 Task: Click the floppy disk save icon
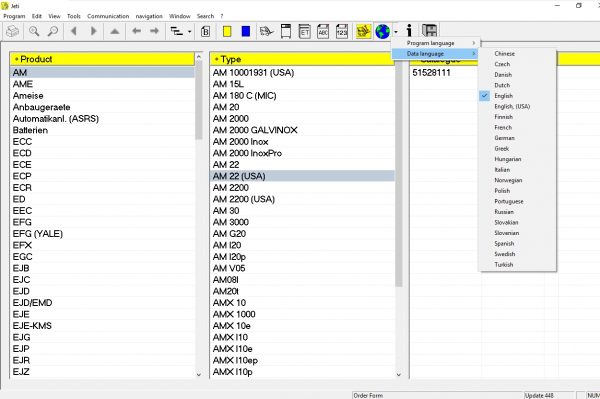[x=430, y=31]
